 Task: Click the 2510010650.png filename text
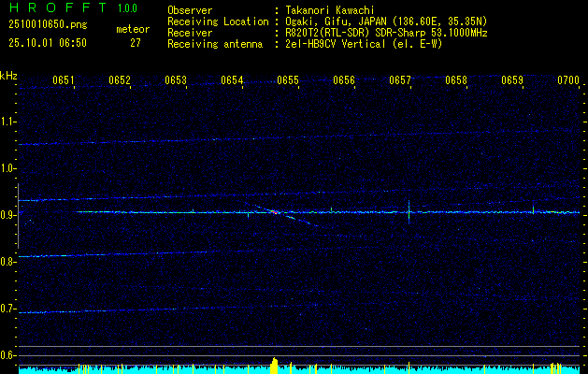click(48, 25)
